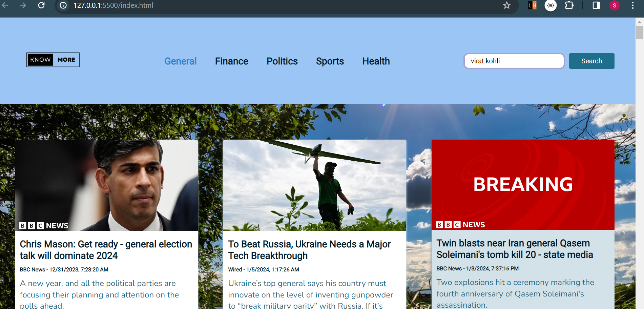644x309 pixels.
Task: Open headline Twin blasts near Soleimani's tomb
Action: click(x=515, y=249)
